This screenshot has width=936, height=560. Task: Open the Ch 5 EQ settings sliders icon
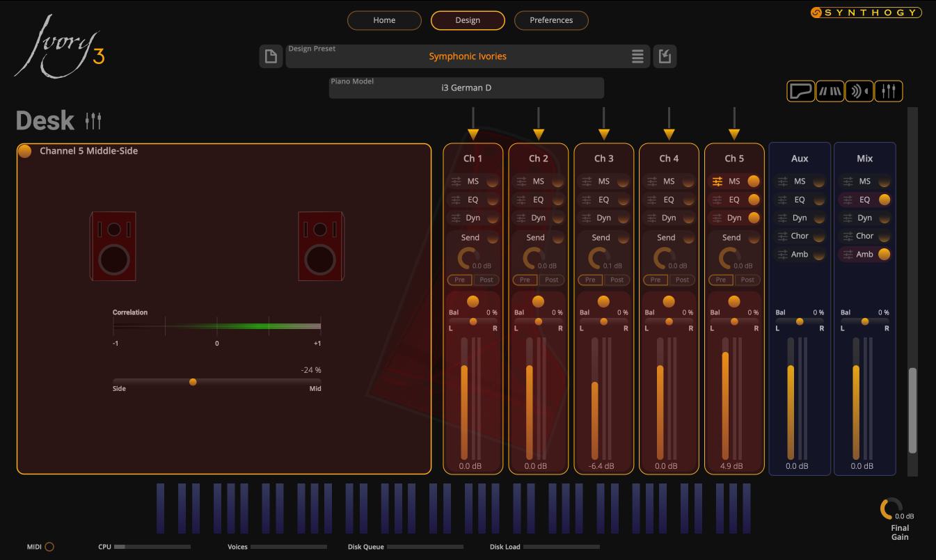click(717, 200)
